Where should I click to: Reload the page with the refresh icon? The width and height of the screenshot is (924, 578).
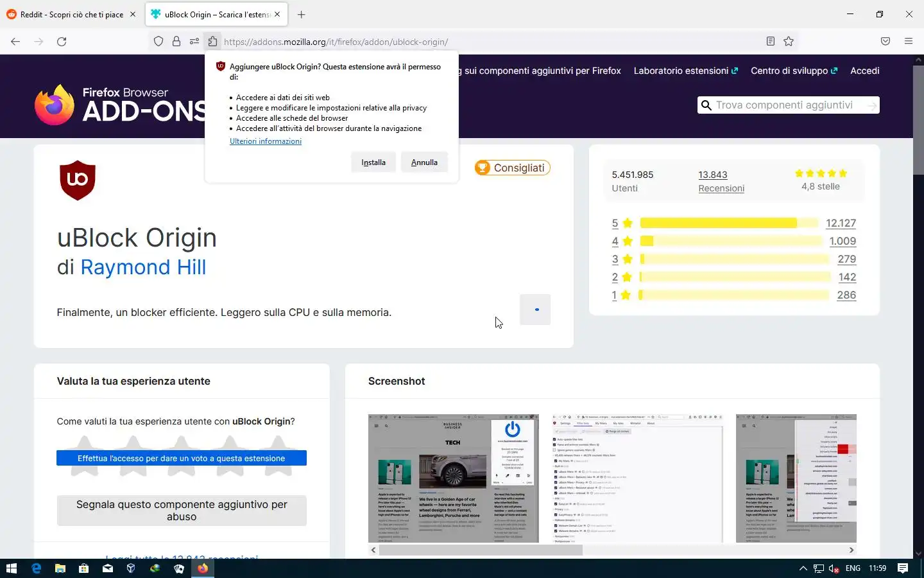click(x=62, y=42)
